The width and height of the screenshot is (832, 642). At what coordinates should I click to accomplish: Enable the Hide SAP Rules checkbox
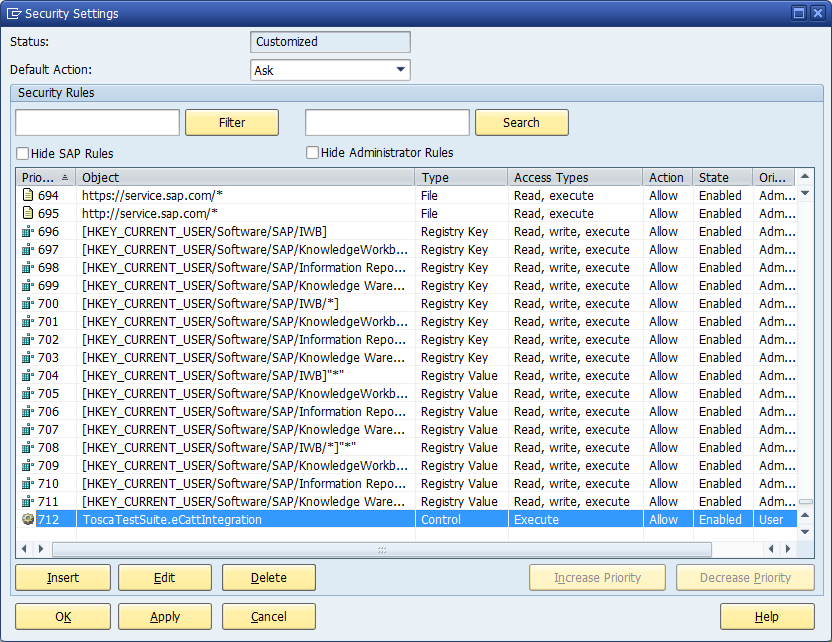[x=23, y=154]
